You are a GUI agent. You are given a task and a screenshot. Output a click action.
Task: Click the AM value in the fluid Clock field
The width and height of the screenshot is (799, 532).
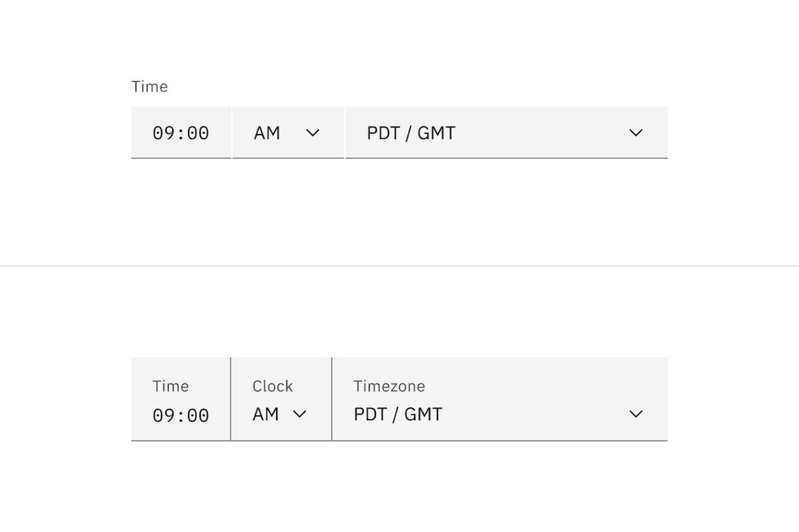click(265, 414)
